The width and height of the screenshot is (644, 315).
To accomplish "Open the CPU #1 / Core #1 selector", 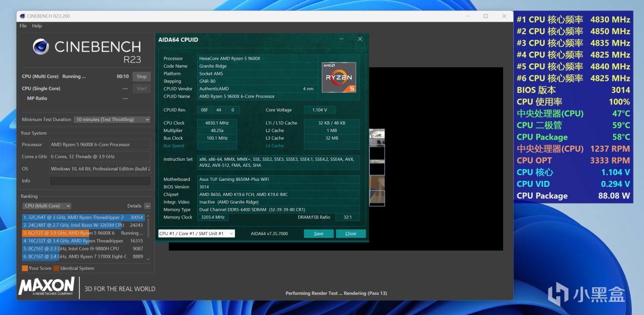I will click(196, 234).
